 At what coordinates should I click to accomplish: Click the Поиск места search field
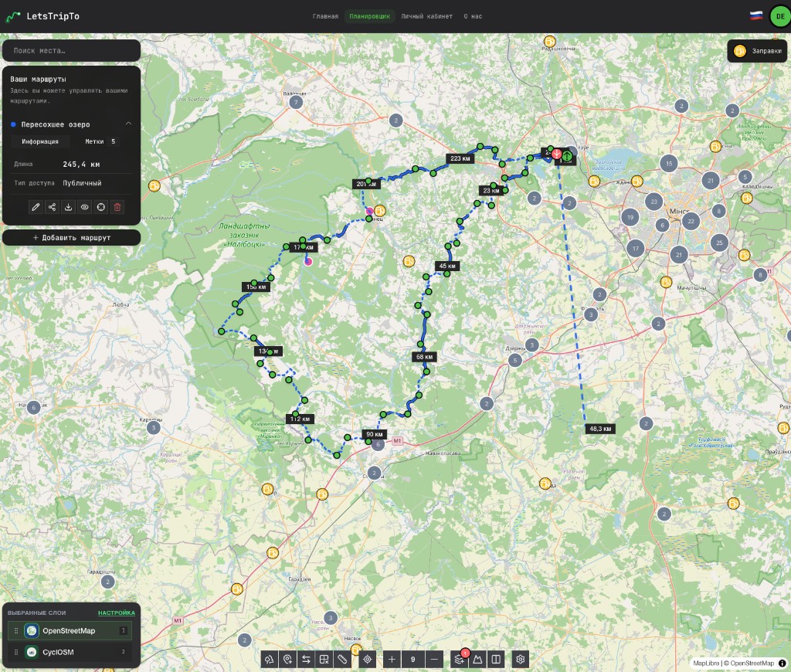click(71, 50)
